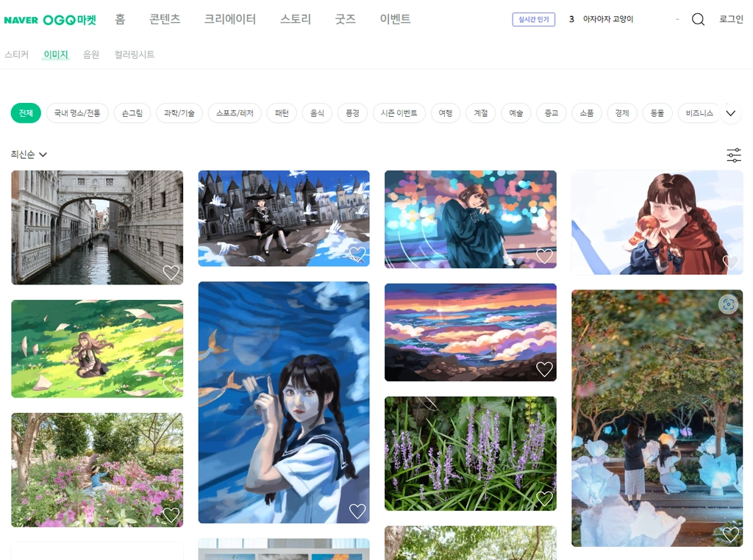Open the 최신순 sort dropdown
This screenshot has width=753, height=560.
(29, 154)
